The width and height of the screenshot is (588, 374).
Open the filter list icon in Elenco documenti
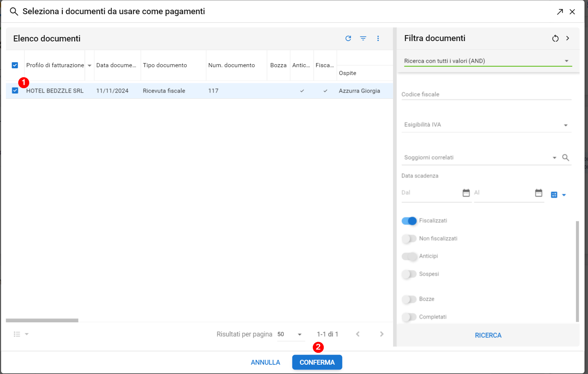363,38
